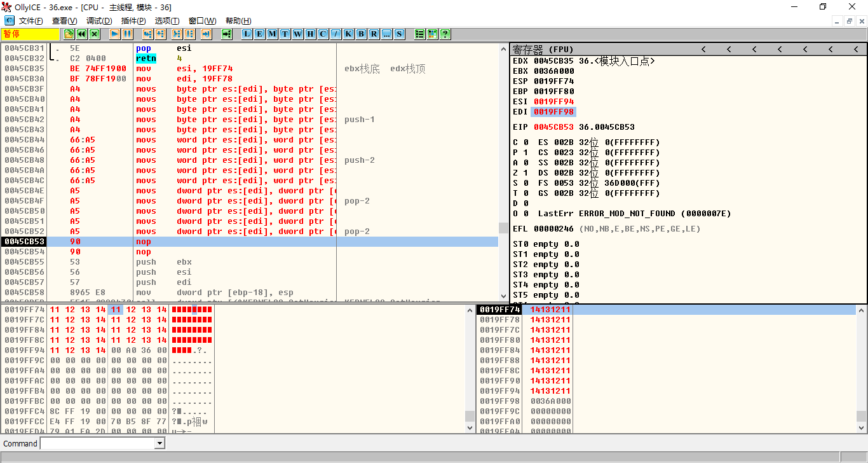This screenshot has width=868, height=463.
Task: Click down arrow of disassembly pane scrollbar
Action: coord(504,296)
